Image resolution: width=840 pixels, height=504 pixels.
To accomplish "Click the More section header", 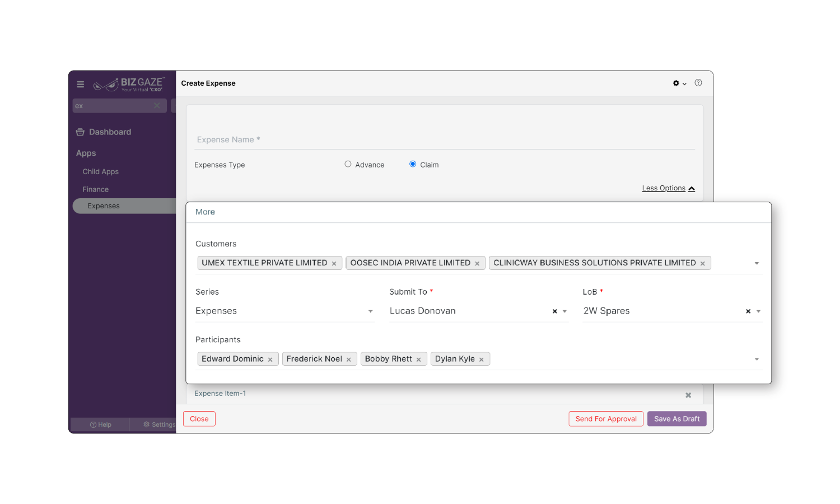I will pyautogui.click(x=206, y=212).
